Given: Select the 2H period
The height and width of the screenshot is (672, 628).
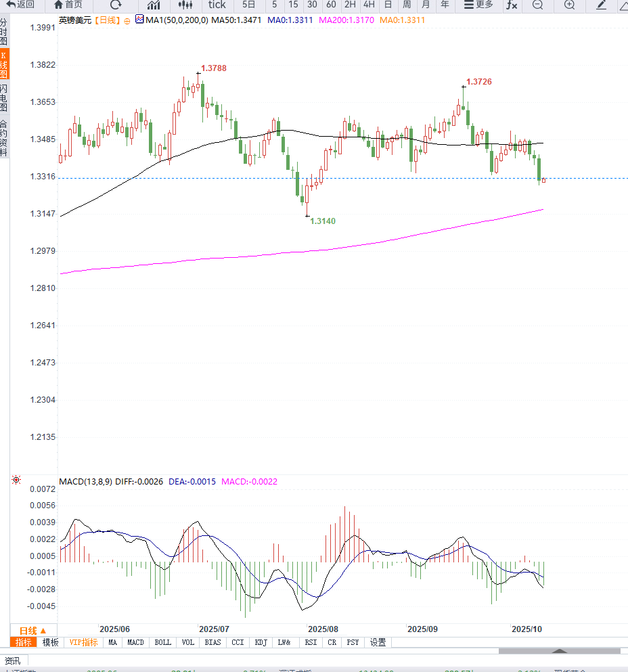Looking at the screenshot, I should pyautogui.click(x=350, y=5).
